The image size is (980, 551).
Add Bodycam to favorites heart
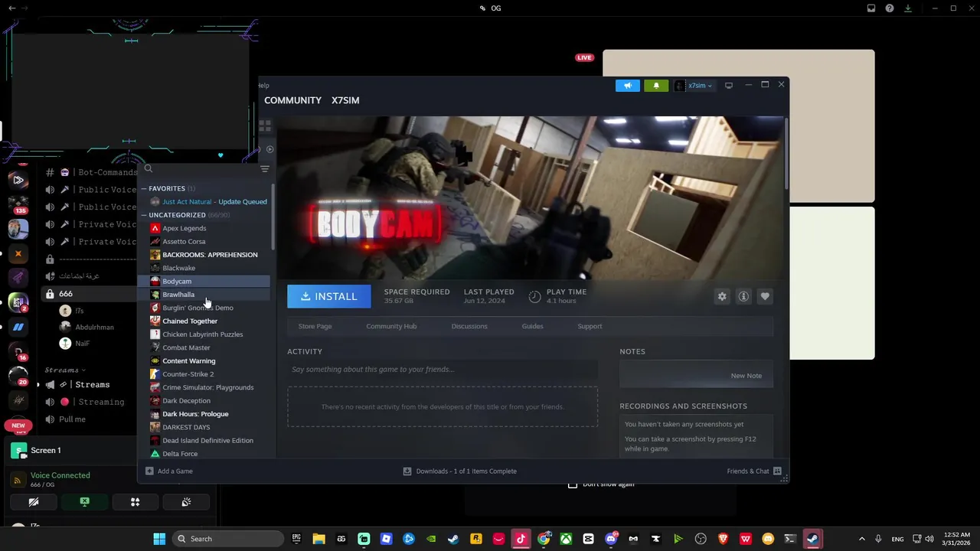click(x=765, y=296)
